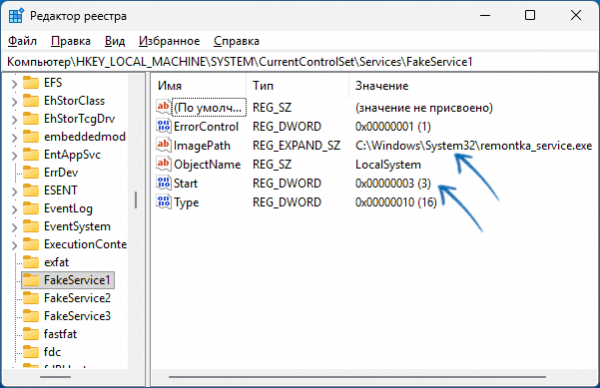Screen dimensions: 600x388
Task: Open the Справка menu
Action: (x=236, y=41)
